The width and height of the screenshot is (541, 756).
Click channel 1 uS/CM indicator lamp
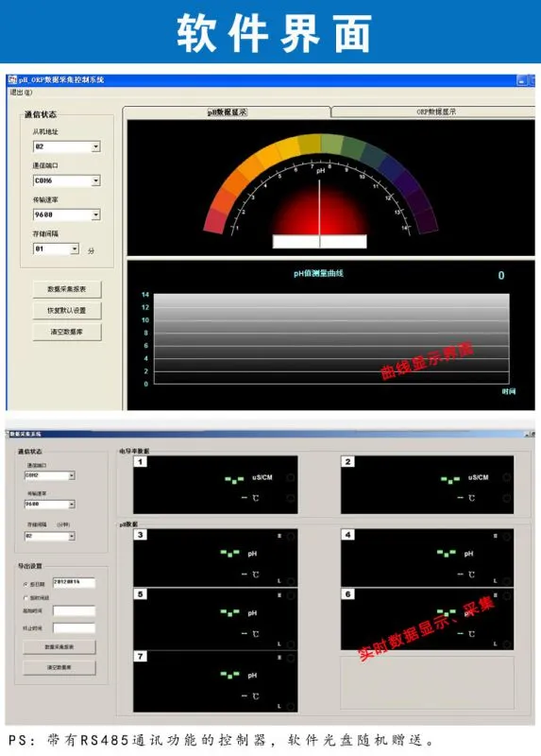pyautogui.click(x=291, y=477)
